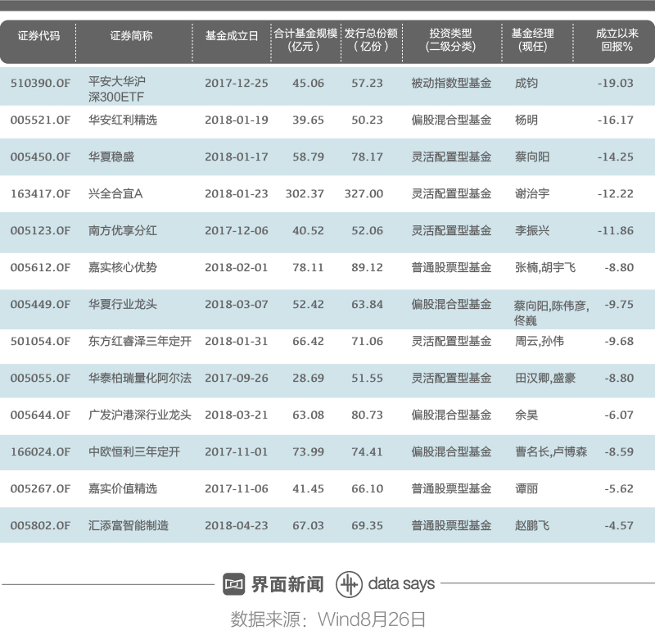
Task: Click the data says brand text
Action: click(x=401, y=584)
